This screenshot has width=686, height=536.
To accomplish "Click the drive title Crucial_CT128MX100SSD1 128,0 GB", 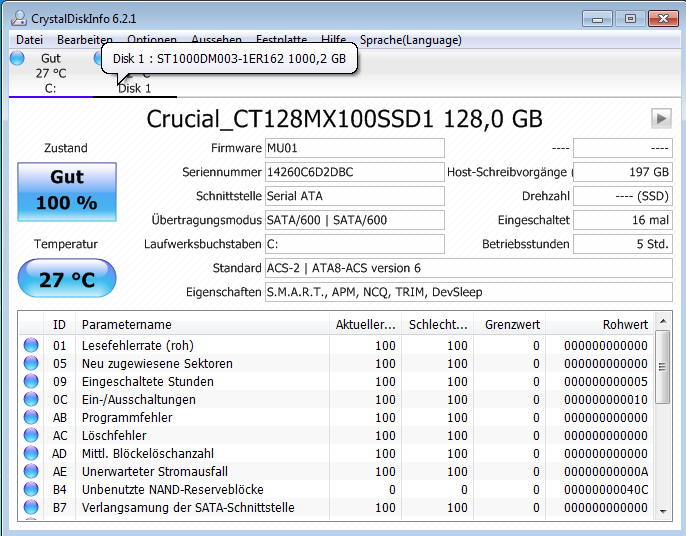I will click(344, 119).
